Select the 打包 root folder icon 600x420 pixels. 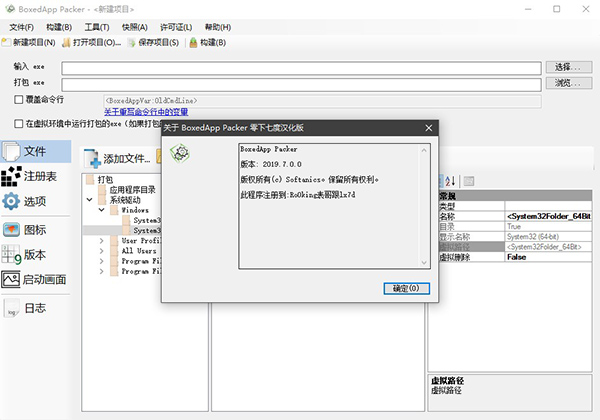pos(90,179)
